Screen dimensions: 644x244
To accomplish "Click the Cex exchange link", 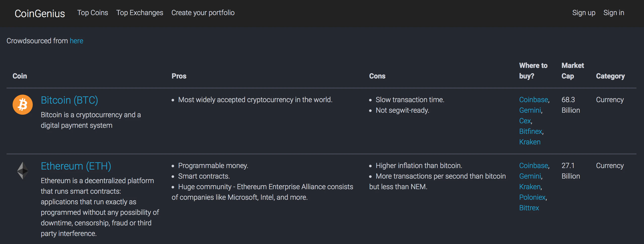I will pyautogui.click(x=525, y=121).
